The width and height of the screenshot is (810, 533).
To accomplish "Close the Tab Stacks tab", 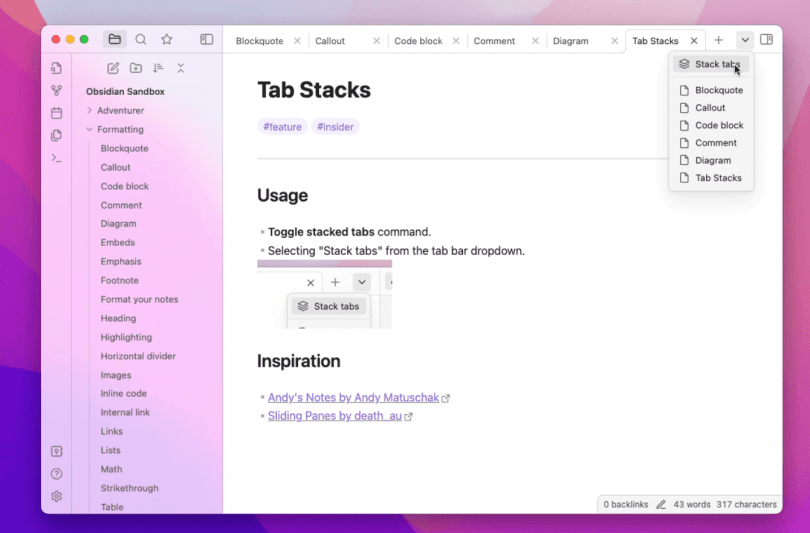I will [694, 41].
